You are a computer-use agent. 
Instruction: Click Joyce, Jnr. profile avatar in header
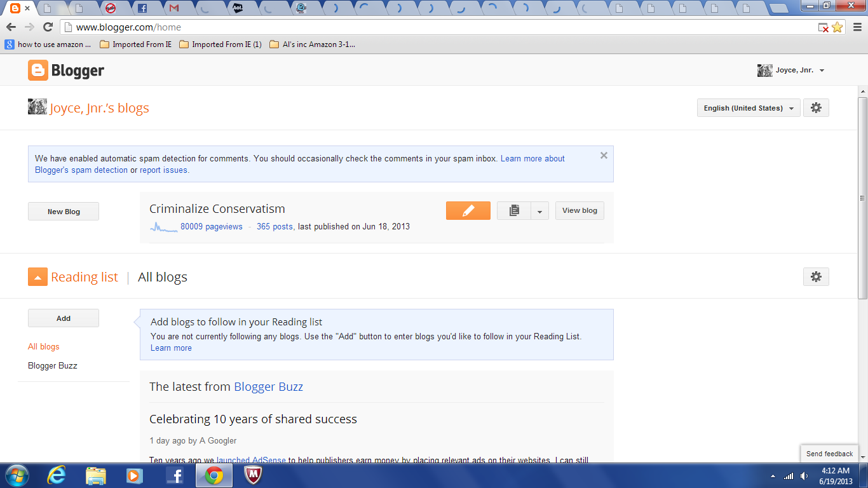(765, 70)
